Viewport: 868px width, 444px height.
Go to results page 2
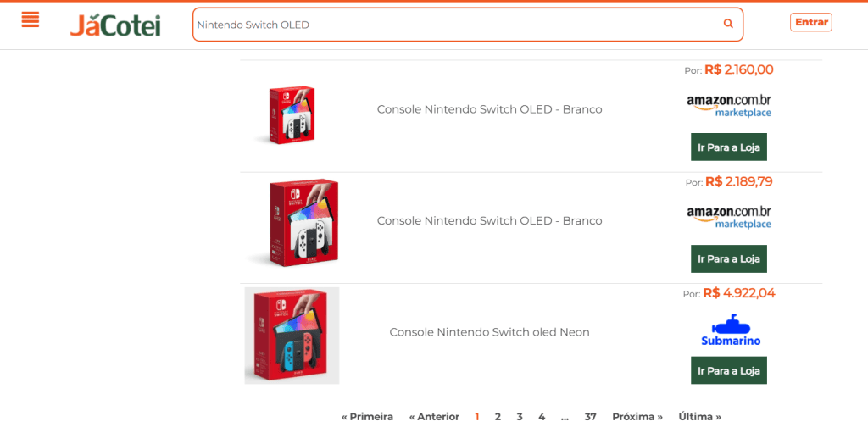[498, 417]
